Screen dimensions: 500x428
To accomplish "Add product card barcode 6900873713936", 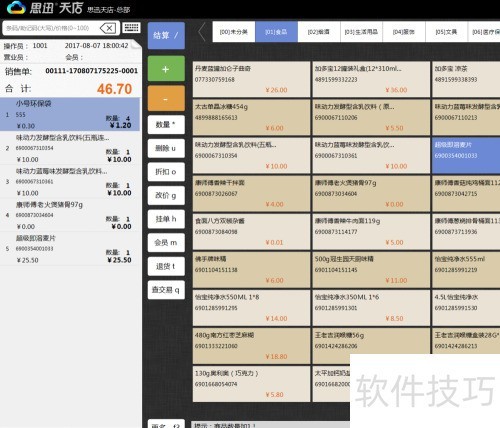I will tap(466, 231).
